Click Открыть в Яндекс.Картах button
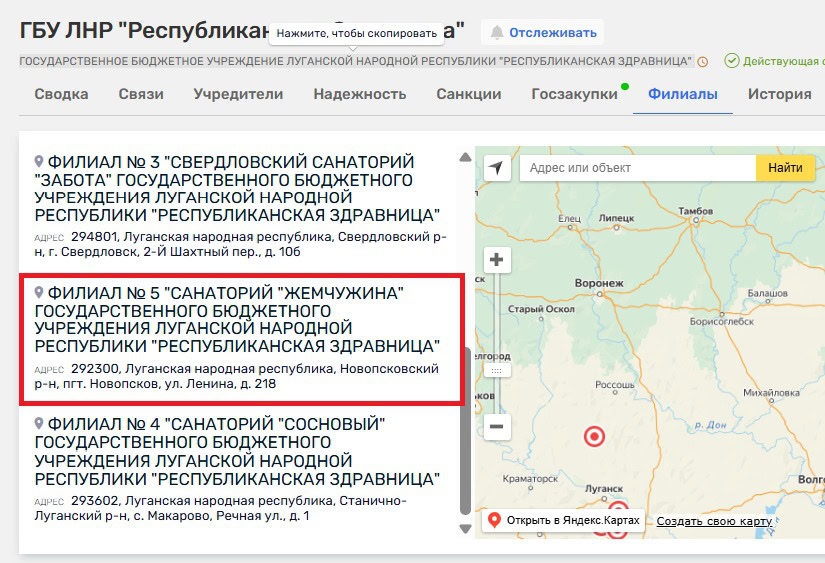The height and width of the screenshot is (563, 825). point(563,520)
